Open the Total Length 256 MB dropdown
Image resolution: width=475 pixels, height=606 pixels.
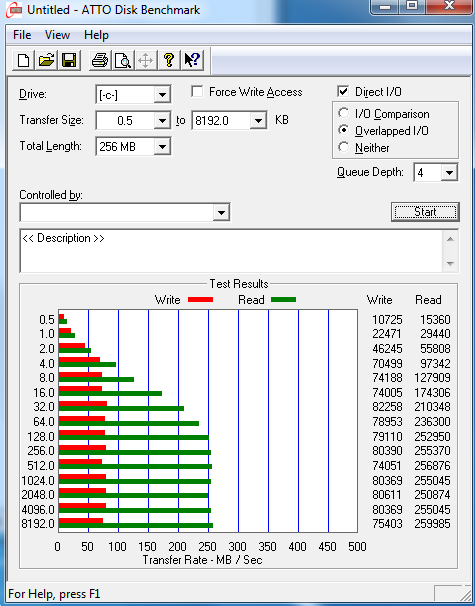pos(162,146)
